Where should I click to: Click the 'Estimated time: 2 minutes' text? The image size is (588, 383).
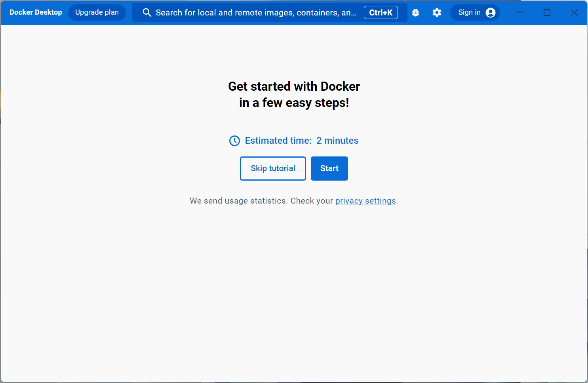[x=302, y=141]
